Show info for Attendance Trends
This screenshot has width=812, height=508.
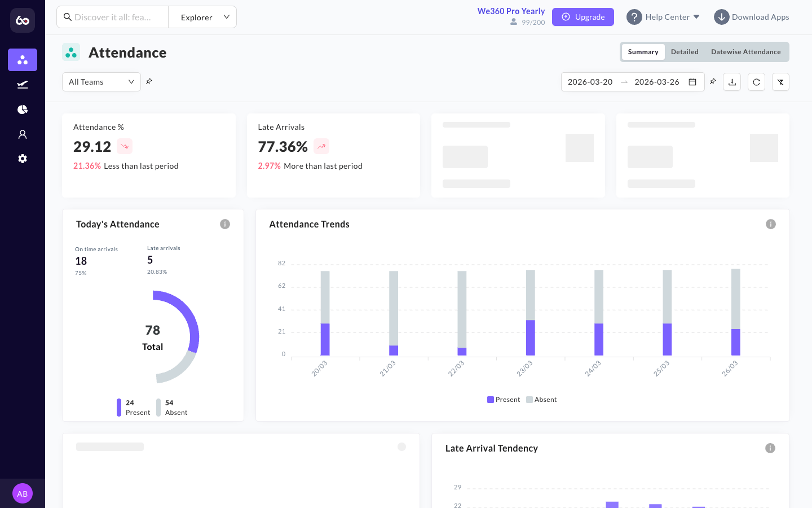pyautogui.click(x=771, y=224)
